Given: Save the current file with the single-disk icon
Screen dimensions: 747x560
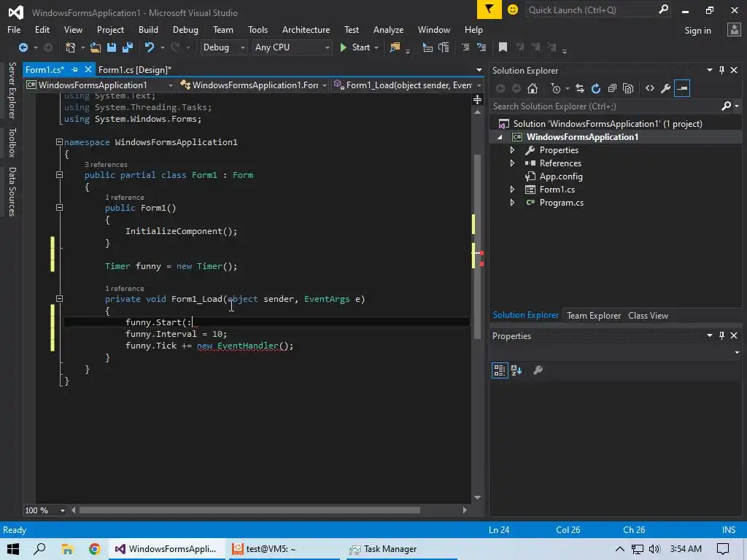Looking at the screenshot, I should coord(112,47).
